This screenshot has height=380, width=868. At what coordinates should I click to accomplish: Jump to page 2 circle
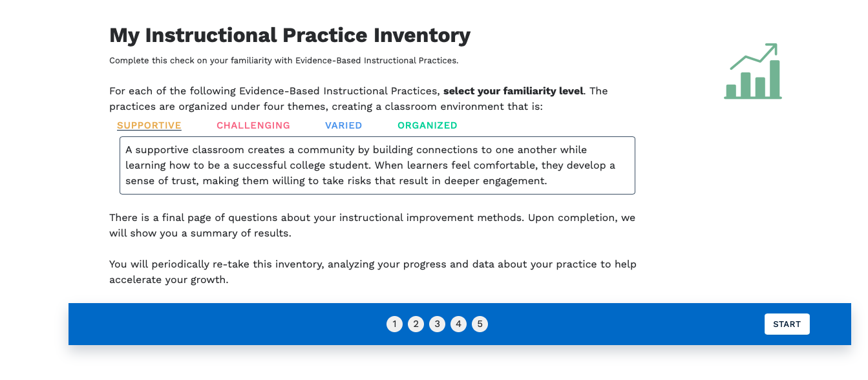click(416, 324)
